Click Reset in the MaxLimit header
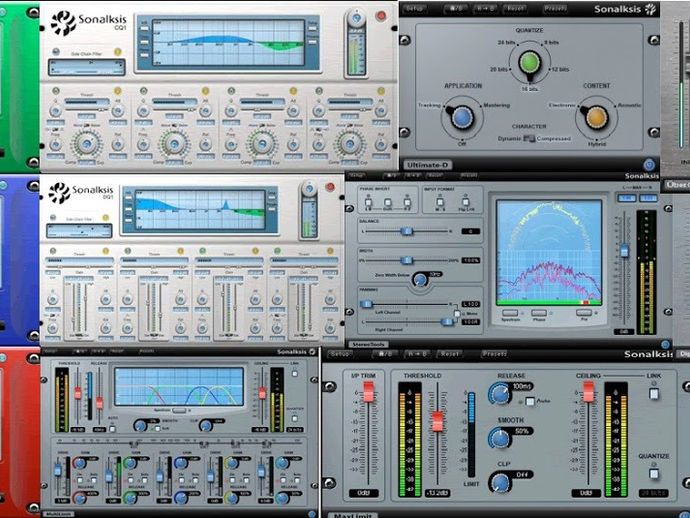This screenshot has height=518, width=690. (450, 354)
